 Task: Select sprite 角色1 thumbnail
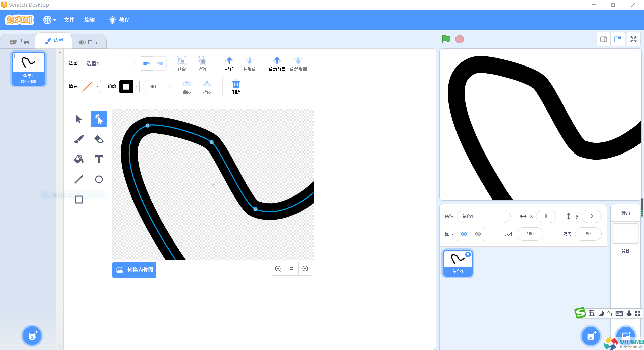coord(458,263)
